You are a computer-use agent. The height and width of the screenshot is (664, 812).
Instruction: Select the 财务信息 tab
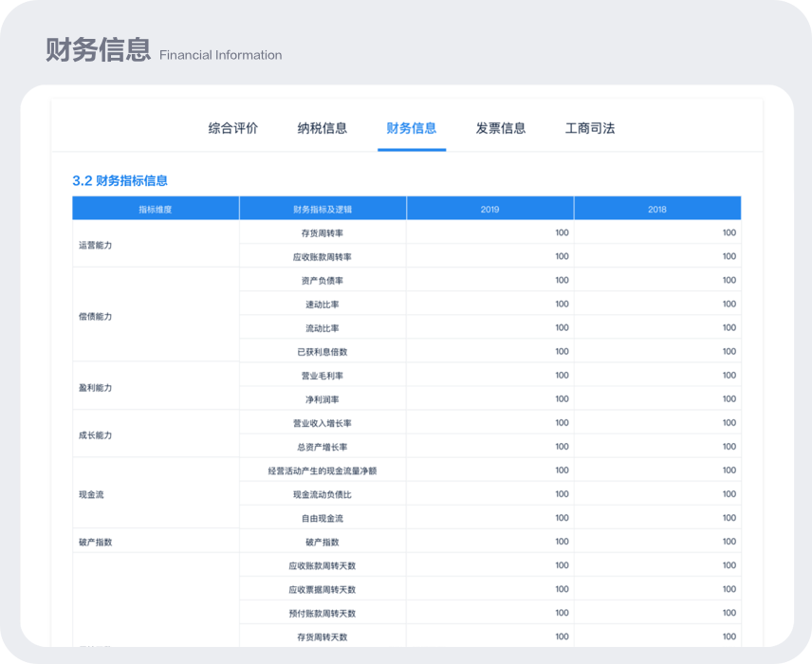click(412, 128)
